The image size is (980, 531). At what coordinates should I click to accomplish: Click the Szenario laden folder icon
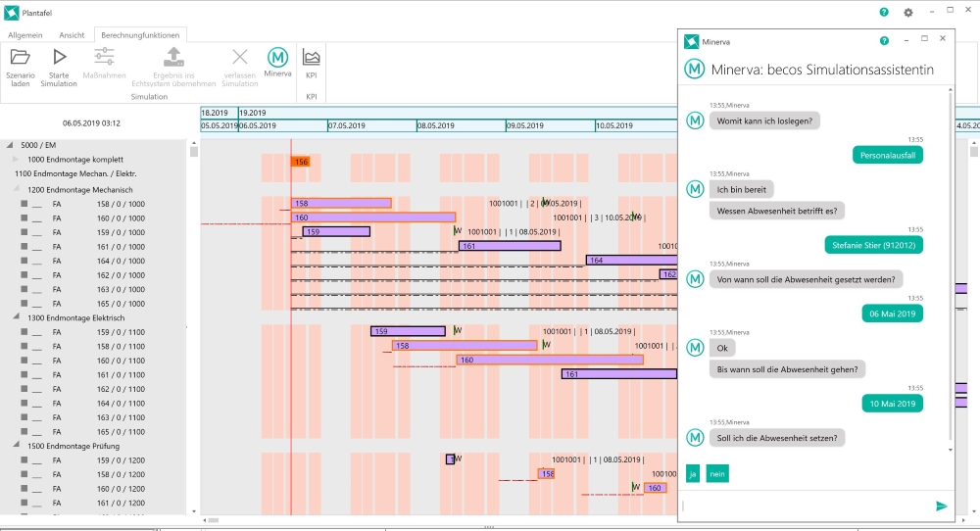click(20, 58)
